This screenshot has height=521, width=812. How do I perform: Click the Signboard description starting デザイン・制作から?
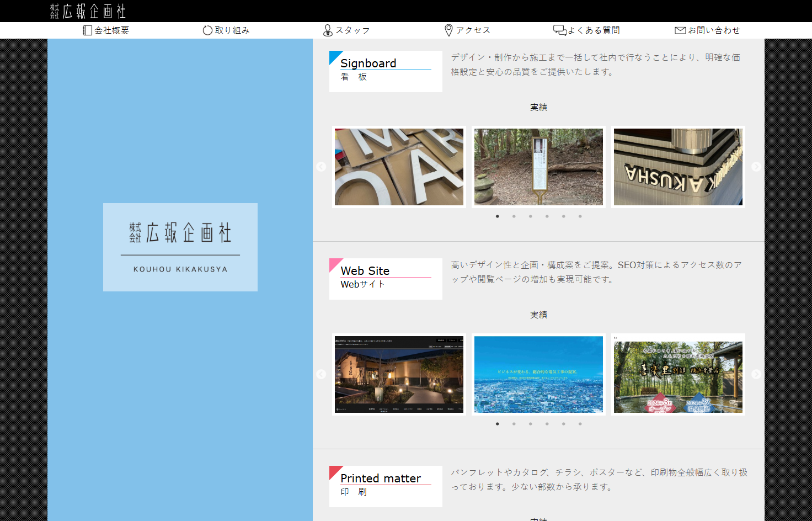(x=596, y=65)
